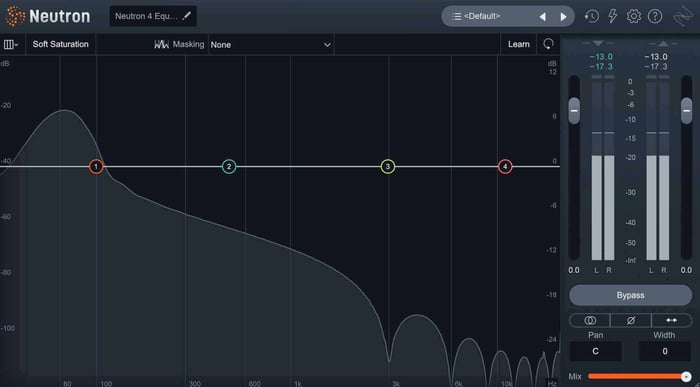This screenshot has height=387, width=700.
Task: Click the iZotope logo icon
Action: coord(683,17)
